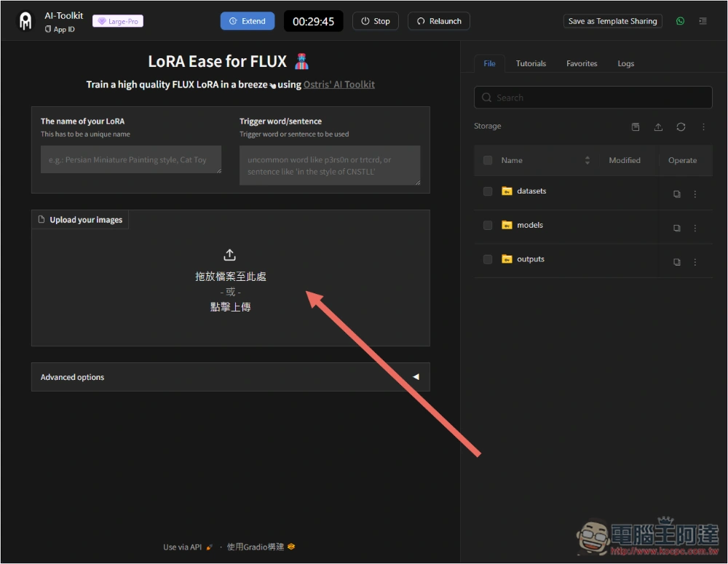Click the App ID copy icon
Screen dimensions: 728x564
tap(48, 29)
